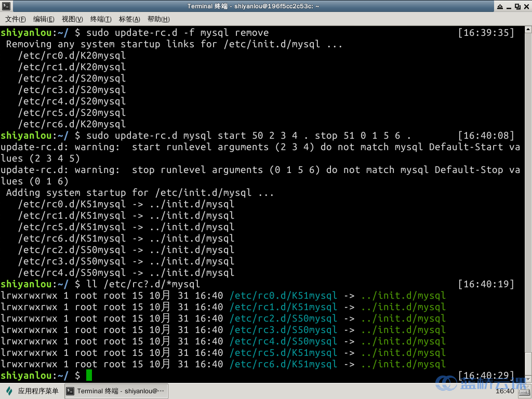The image size is (532, 399).
Task: Click '/etc/rc3.d/S50mysql -> ../init.d/mysql' white line
Action: [x=126, y=261]
